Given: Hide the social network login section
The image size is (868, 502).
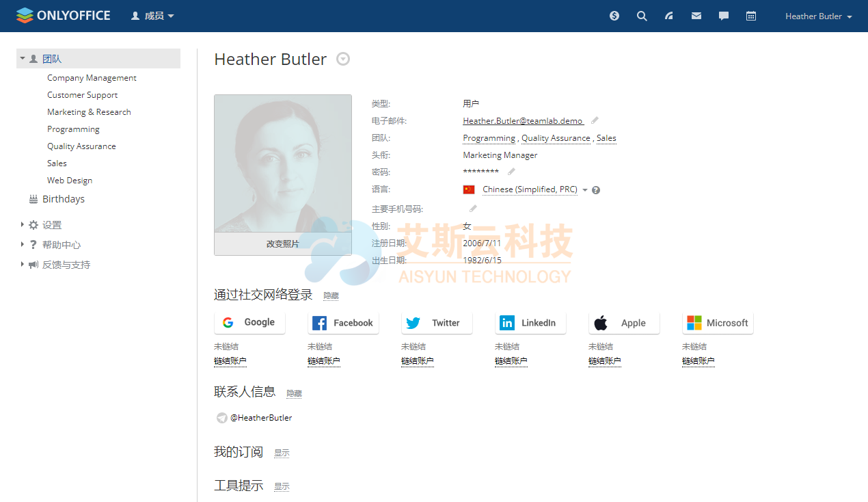Looking at the screenshot, I should coord(331,296).
